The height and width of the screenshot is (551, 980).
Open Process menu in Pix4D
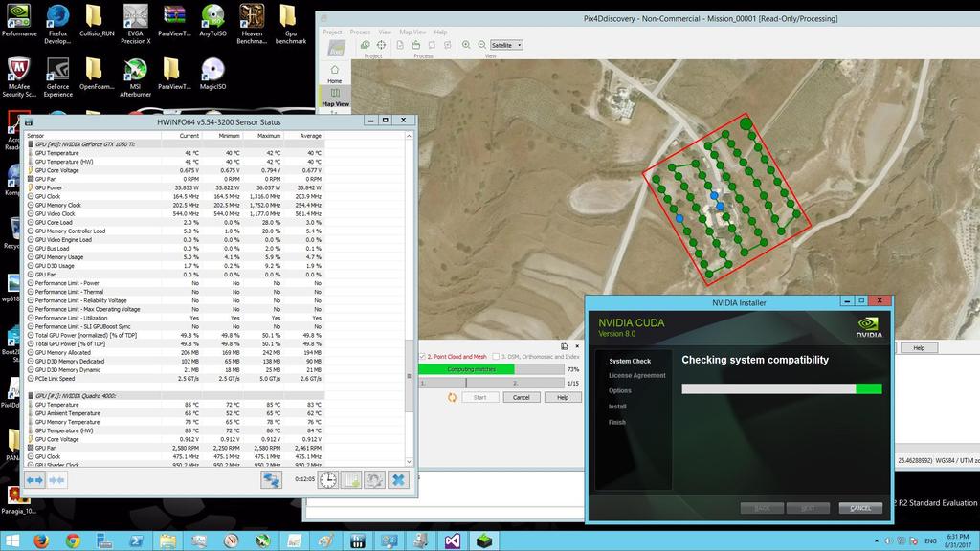pyautogui.click(x=360, y=32)
